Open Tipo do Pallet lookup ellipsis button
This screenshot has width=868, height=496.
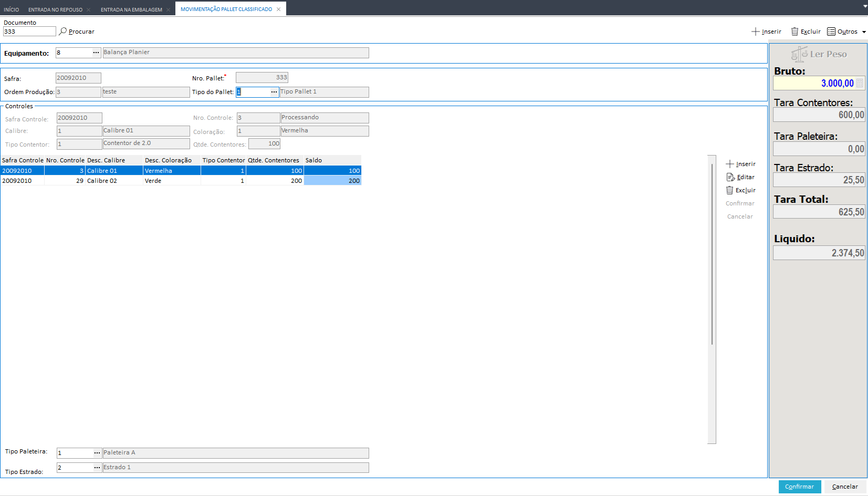coord(274,92)
